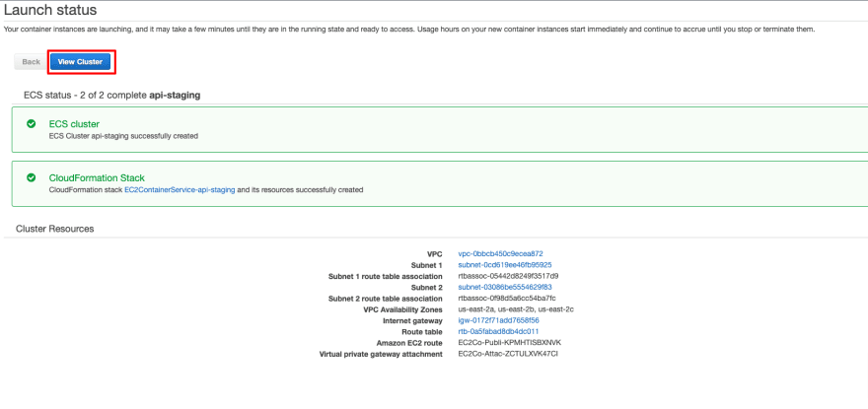The image size is (868, 409).
Task: Open the Route table link rtb-0a5fabad8db4dc011
Action: click(498, 331)
